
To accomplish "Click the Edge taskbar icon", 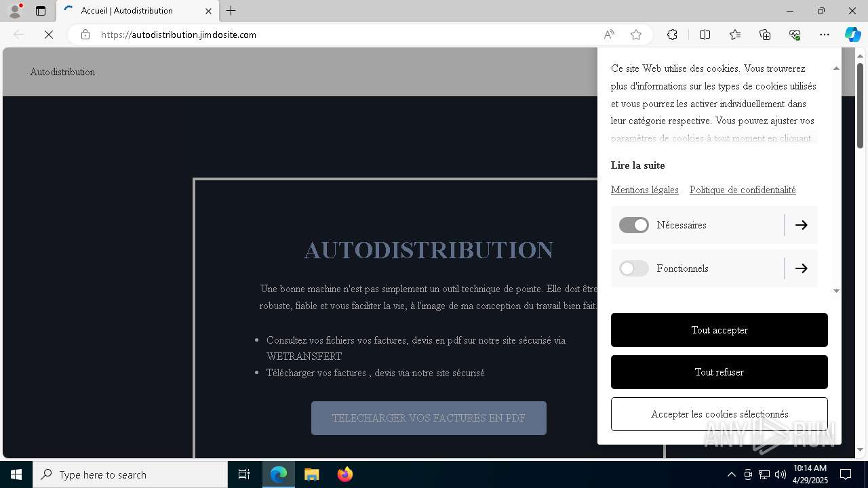I will tap(279, 474).
